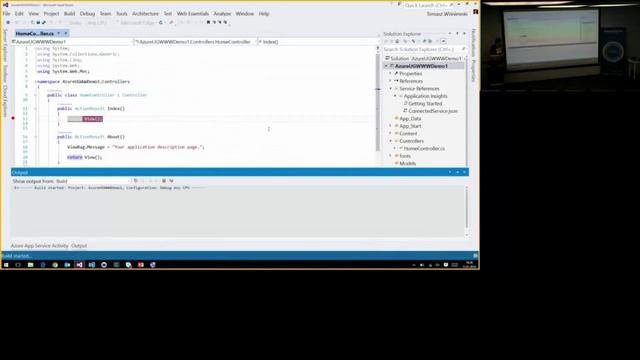Collapse the Index() method outline in editor
The height and width of the screenshot is (360, 640).
[36, 109]
